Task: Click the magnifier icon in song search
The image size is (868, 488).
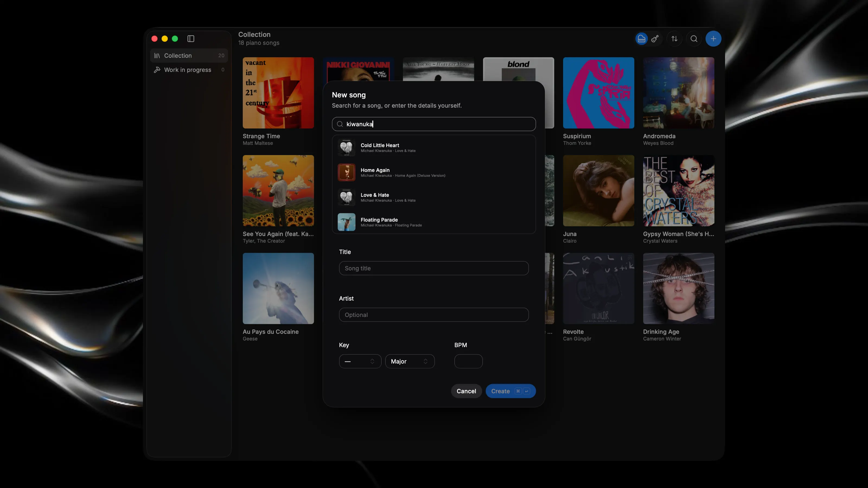Action: [340, 124]
